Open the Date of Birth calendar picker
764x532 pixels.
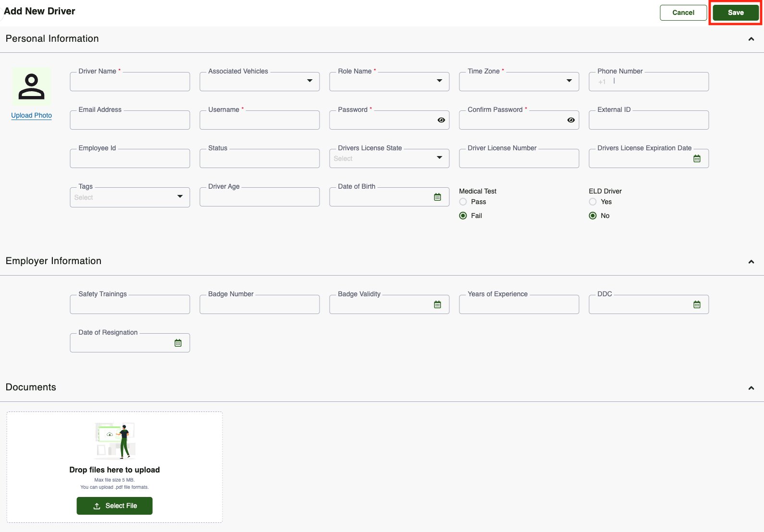pos(437,197)
